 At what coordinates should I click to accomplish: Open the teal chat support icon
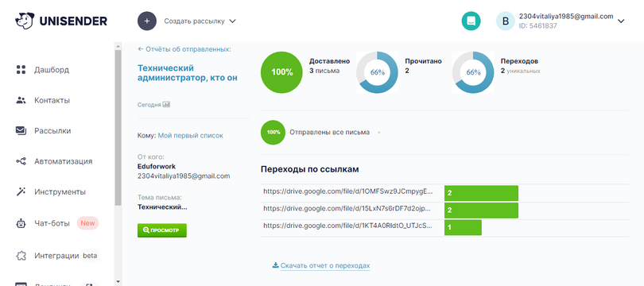[471, 21]
